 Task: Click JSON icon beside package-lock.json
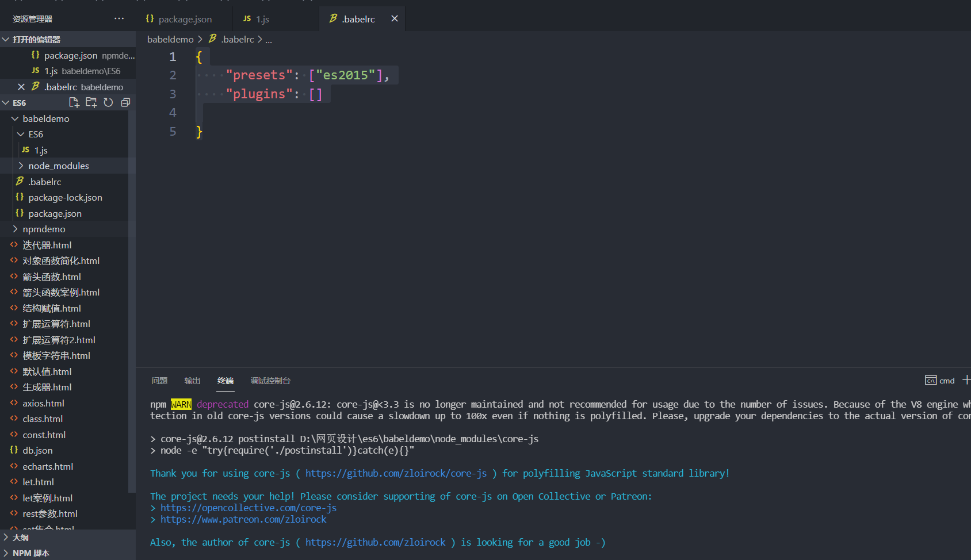(20, 197)
